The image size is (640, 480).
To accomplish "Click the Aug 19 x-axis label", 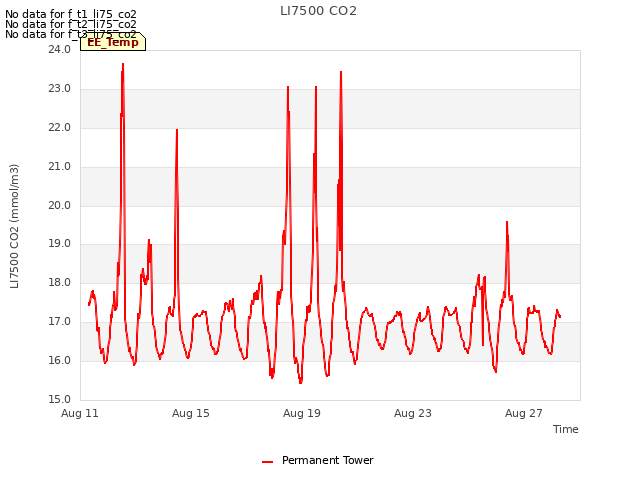I will (302, 413).
